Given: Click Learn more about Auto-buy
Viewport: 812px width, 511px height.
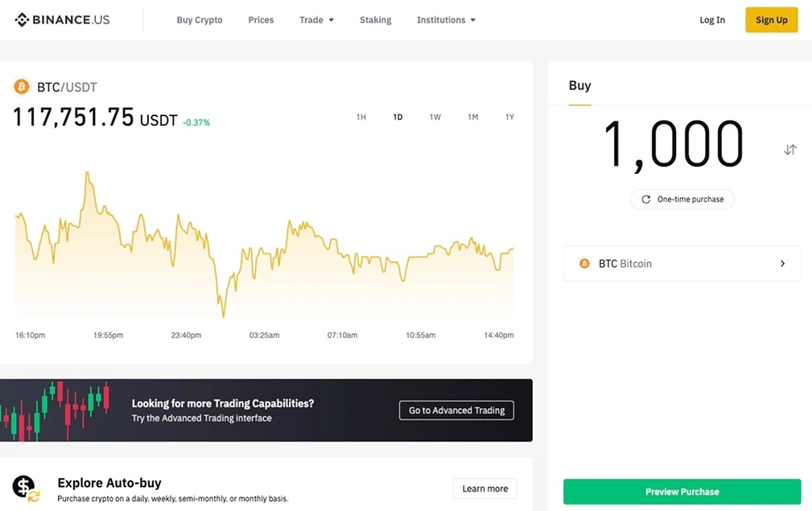Looking at the screenshot, I should (484, 488).
